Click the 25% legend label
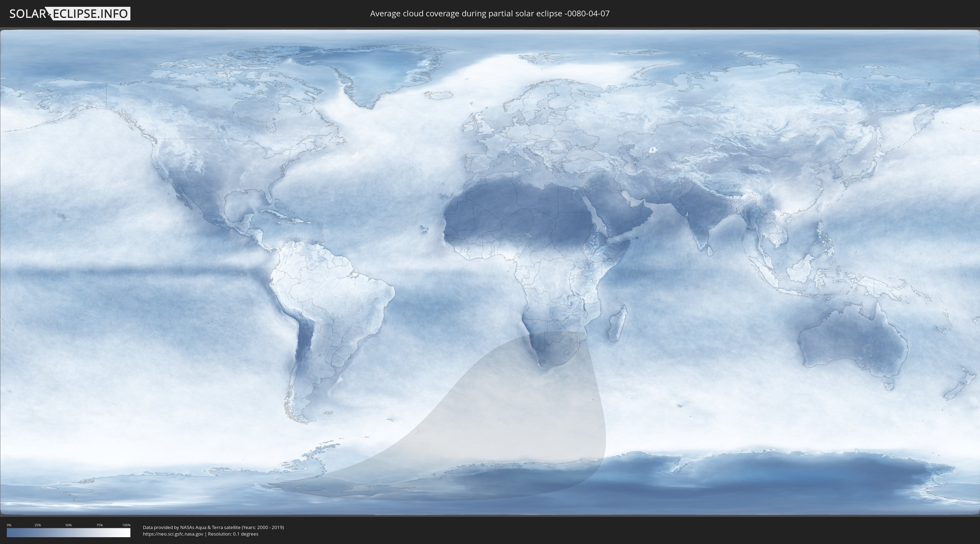This screenshot has width=980, height=544. (x=38, y=525)
